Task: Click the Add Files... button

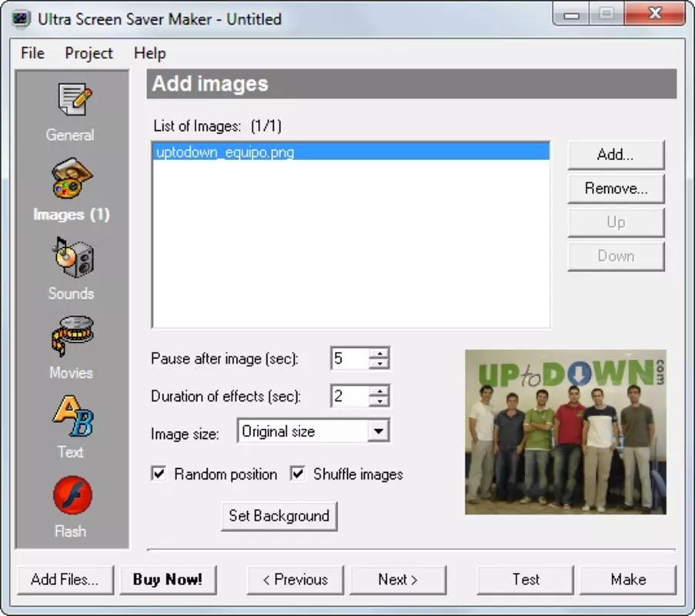Action: click(65, 580)
